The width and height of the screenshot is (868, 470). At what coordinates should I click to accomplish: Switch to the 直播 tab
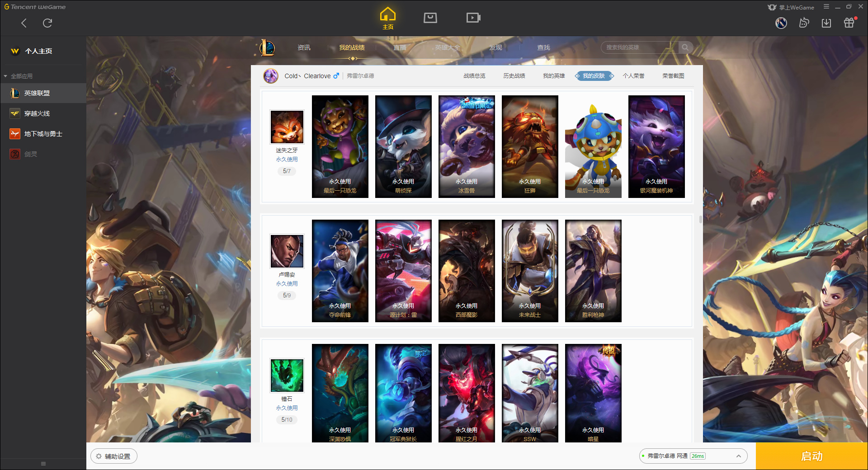[400, 47]
